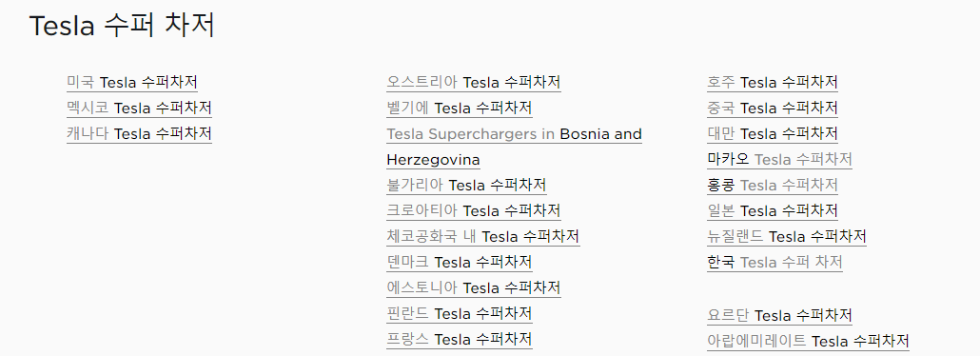This screenshot has width=980, height=356.
Task: Click the 체코공화국 내 Tesla 수퍼차저 link
Action: (x=483, y=236)
